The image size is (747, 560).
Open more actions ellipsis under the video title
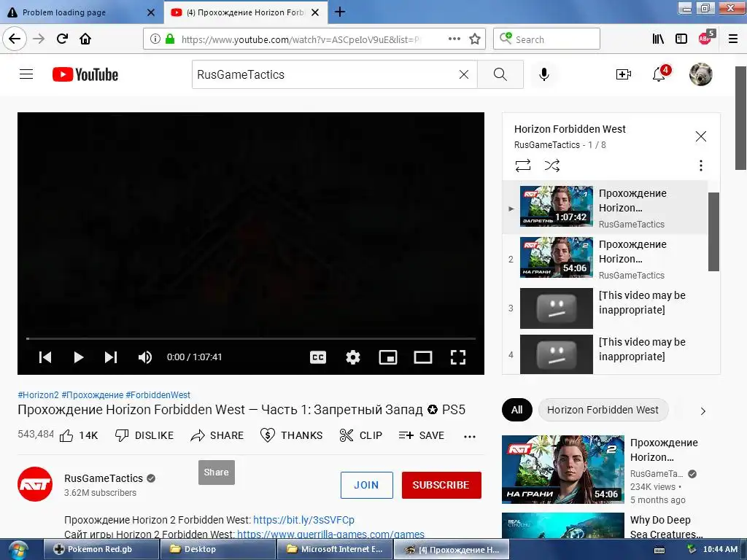pyautogui.click(x=470, y=436)
